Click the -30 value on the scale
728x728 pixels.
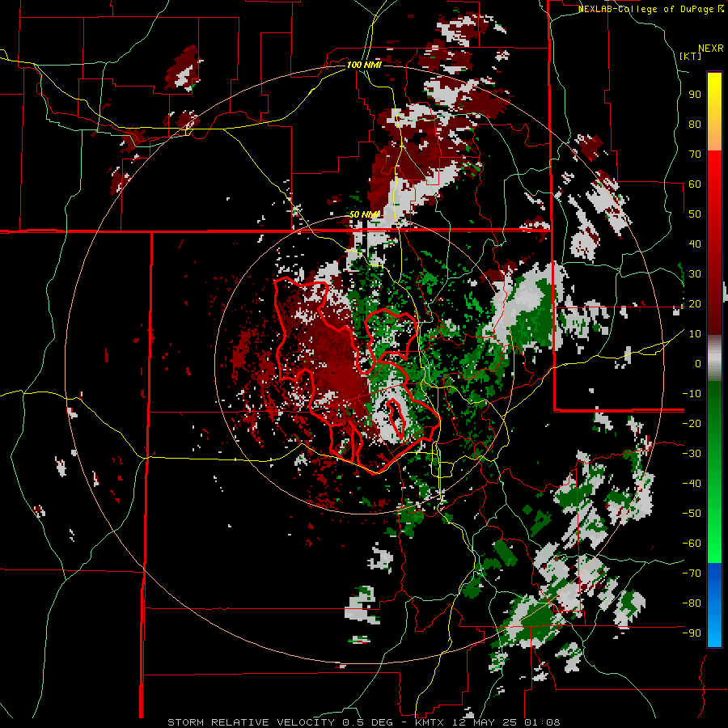pos(692,454)
